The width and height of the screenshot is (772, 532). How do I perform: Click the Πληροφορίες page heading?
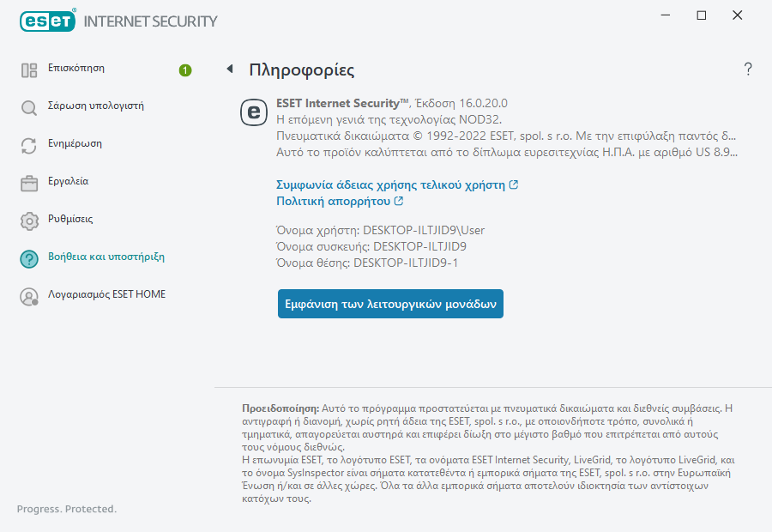301,70
